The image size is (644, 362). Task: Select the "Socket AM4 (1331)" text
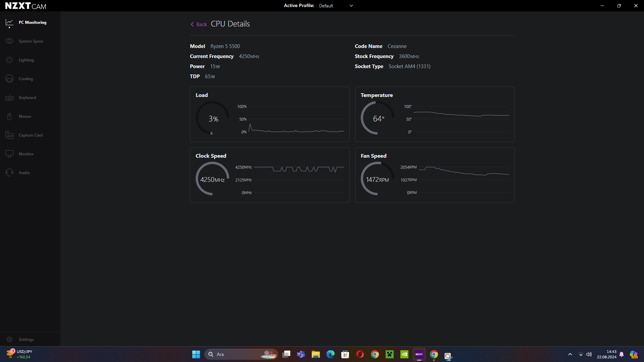tap(409, 66)
